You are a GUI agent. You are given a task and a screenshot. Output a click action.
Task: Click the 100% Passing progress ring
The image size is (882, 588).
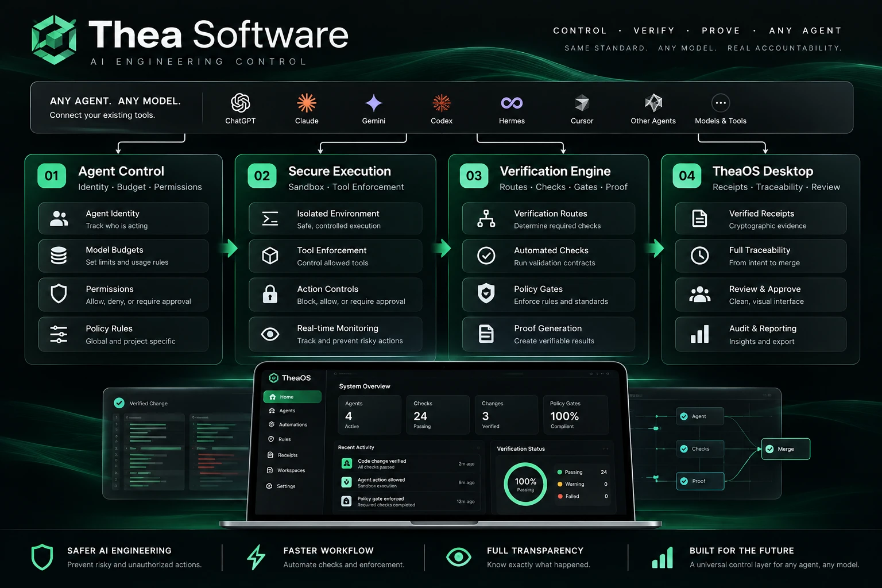coord(525,484)
